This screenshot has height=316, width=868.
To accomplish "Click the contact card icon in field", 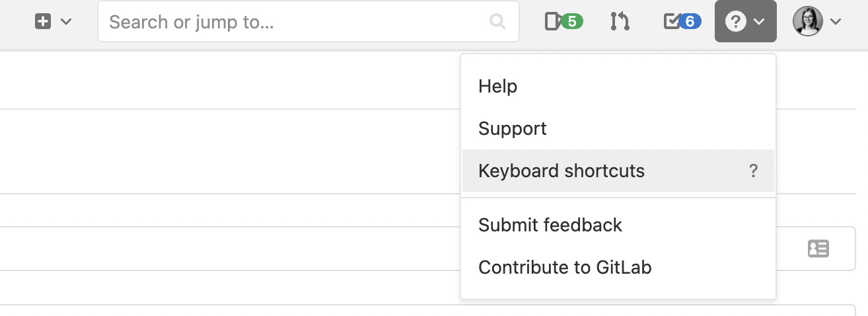I will click(818, 249).
